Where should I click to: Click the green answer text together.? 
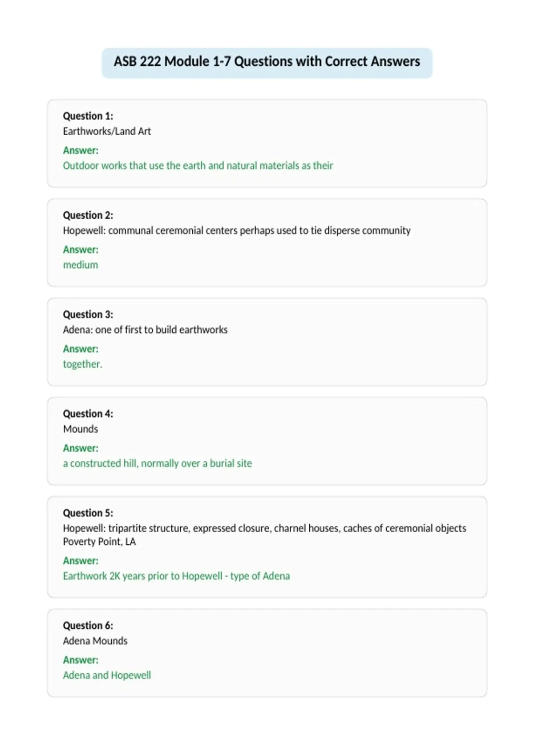click(x=82, y=364)
